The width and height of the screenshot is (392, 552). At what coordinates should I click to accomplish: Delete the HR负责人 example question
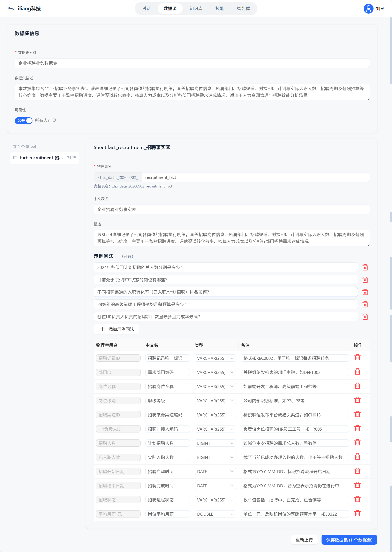point(365,316)
